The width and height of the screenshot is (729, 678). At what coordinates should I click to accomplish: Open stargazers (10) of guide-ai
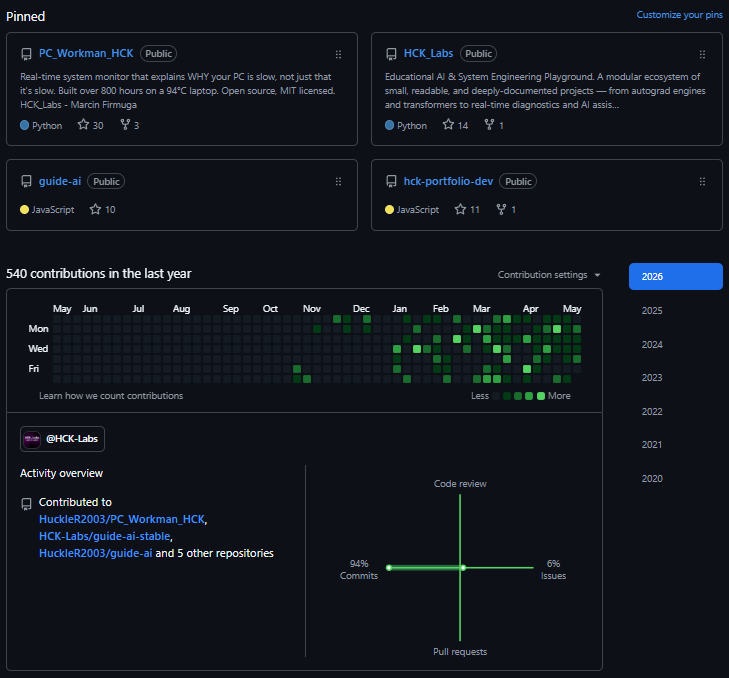click(x=103, y=210)
